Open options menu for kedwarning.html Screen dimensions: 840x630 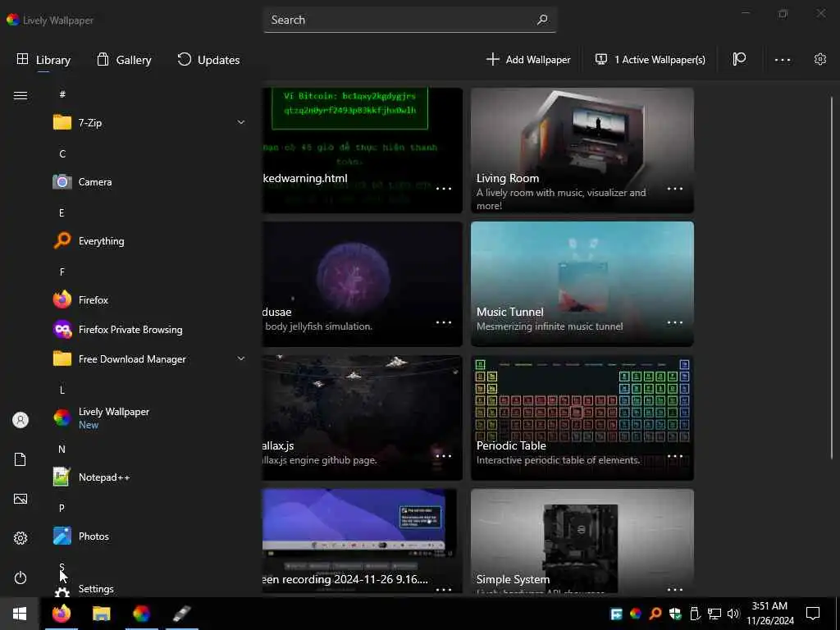click(444, 189)
